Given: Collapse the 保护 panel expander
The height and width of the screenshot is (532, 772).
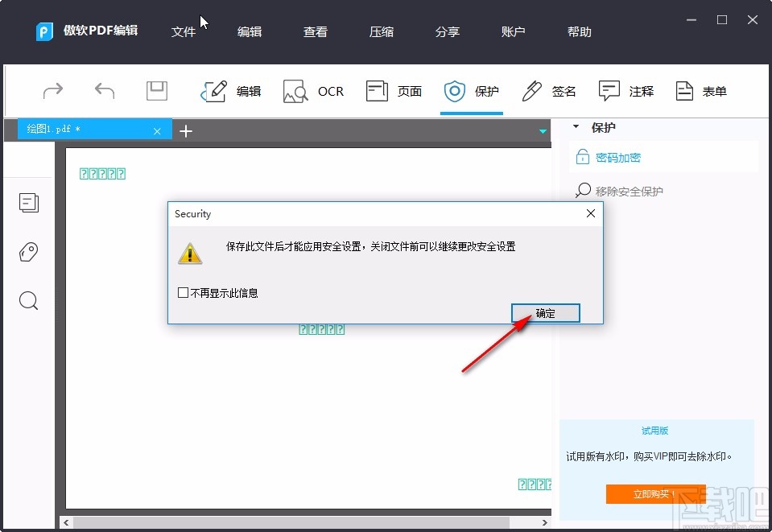Looking at the screenshot, I should (575, 127).
